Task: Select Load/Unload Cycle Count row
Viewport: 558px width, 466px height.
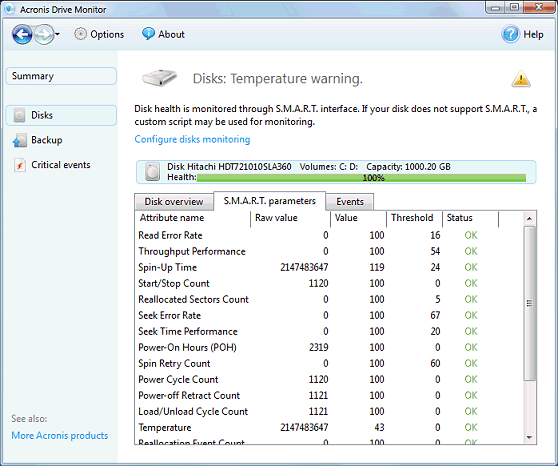Action: tap(329, 412)
